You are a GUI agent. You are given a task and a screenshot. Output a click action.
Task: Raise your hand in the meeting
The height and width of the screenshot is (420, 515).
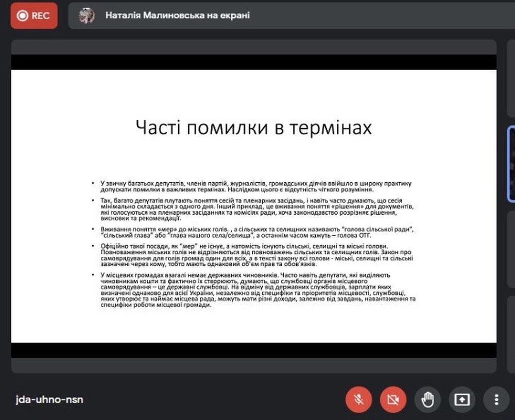(x=427, y=399)
